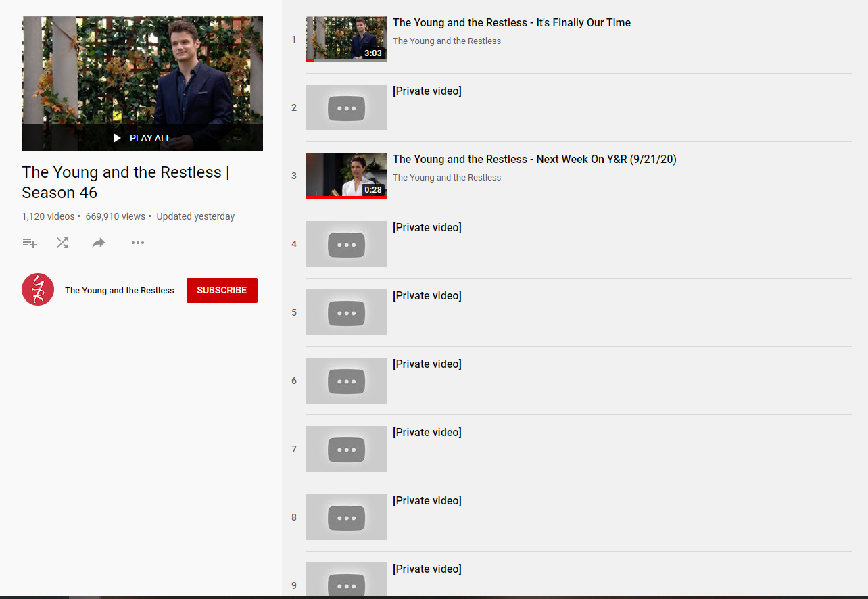Click the Young and the Restless channel avatar
The image size is (868, 599).
(x=38, y=290)
